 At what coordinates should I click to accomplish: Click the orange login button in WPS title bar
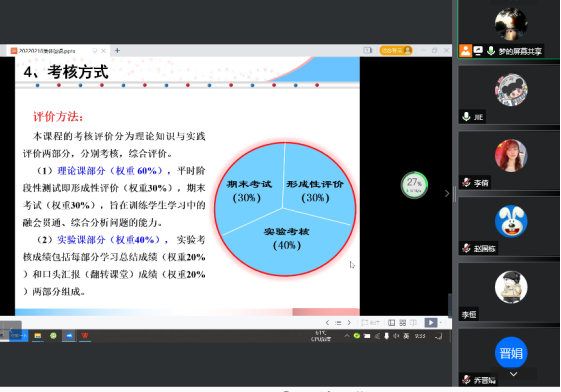click(x=396, y=50)
